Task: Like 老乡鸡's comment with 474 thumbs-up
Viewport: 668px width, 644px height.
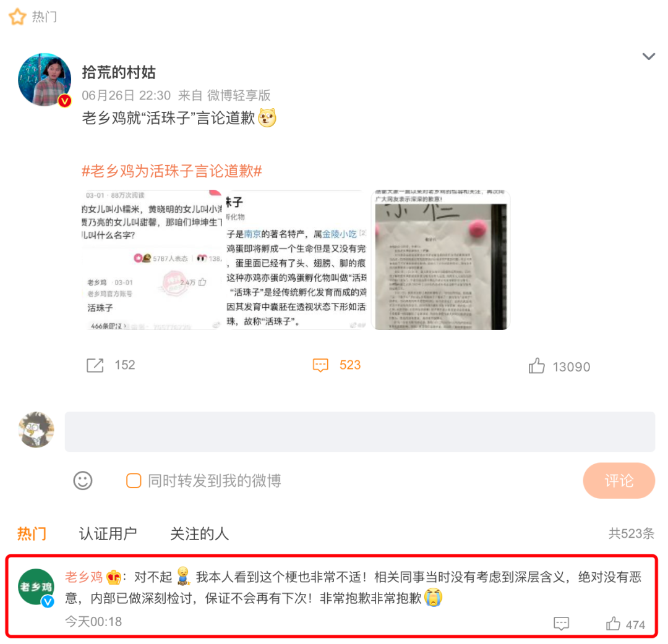Action: 613,624
